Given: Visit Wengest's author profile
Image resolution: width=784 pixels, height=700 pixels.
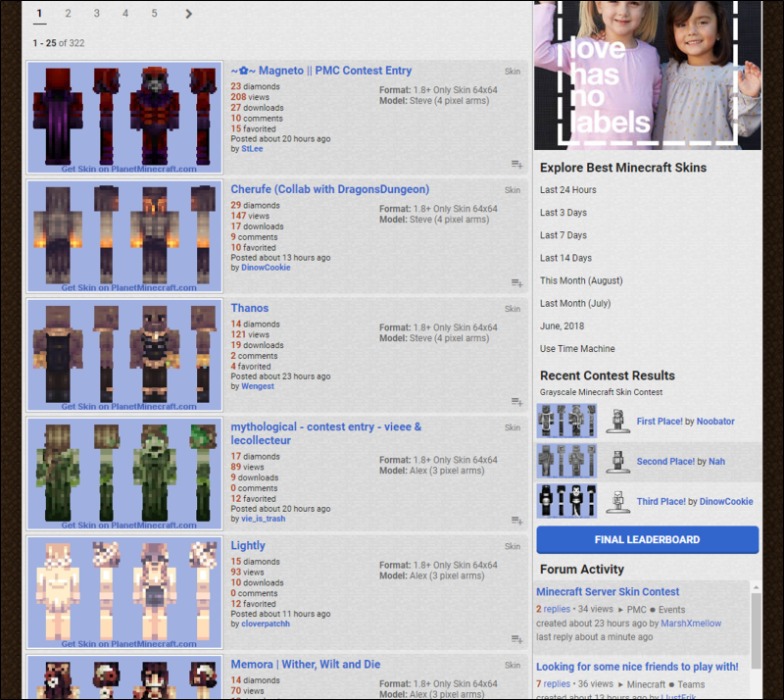Looking at the screenshot, I should pos(258,385).
